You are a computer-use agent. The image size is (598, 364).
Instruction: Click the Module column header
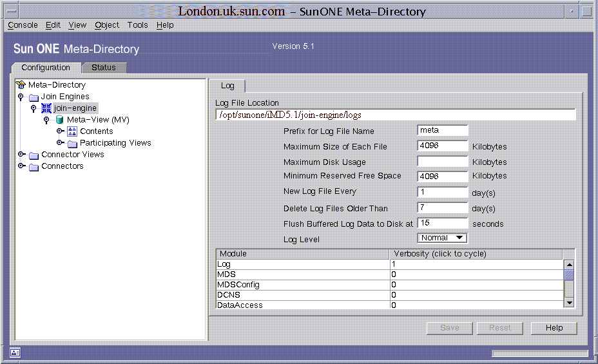click(302, 254)
